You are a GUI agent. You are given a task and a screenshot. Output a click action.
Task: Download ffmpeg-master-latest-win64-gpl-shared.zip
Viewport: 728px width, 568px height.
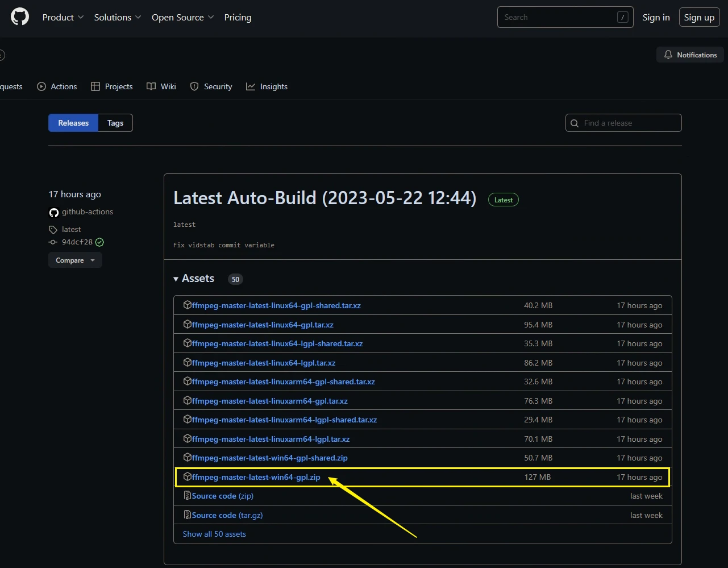(x=270, y=458)
